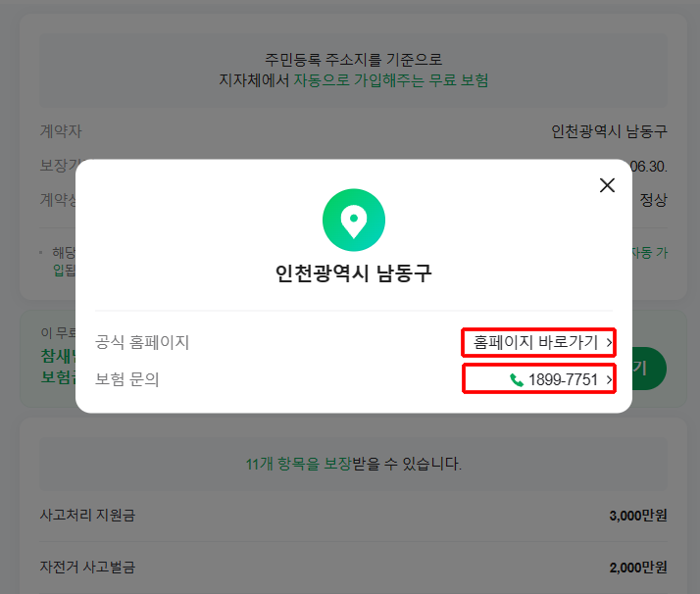Click the 계약자 label in background
This screenshot has width=700, height=594.
[x=61, y=131]
